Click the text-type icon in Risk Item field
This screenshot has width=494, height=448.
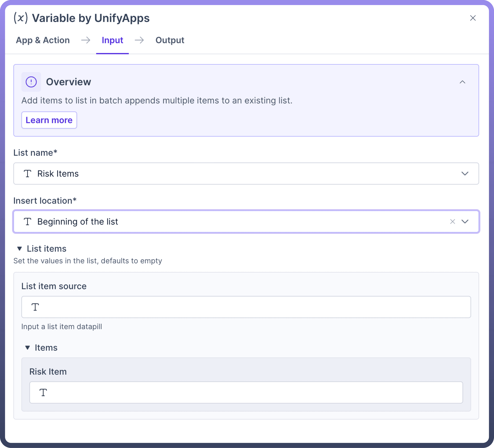pyautogui.click(x=43, y=392)
